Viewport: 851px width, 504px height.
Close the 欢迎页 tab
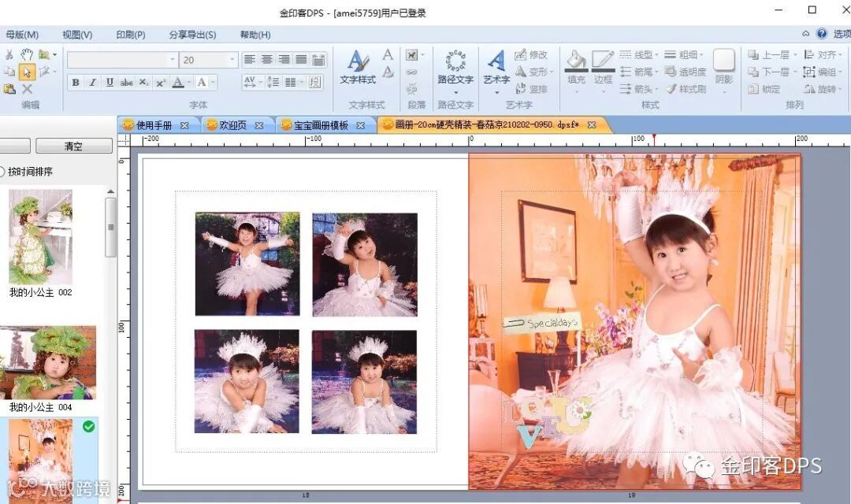pos(259,125)
